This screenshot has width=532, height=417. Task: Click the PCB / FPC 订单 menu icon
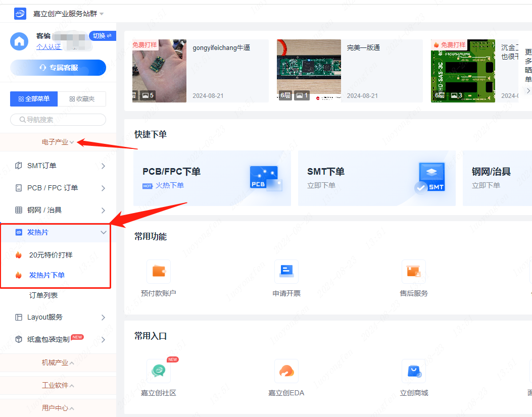(x=19, y=188)
